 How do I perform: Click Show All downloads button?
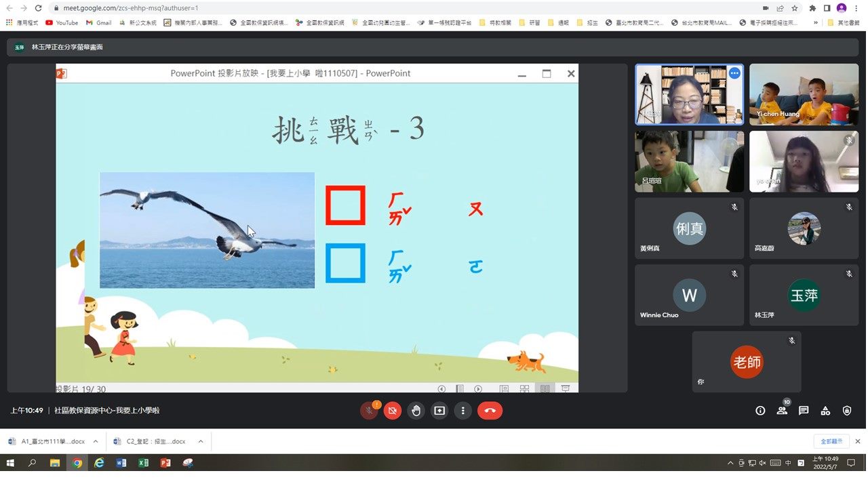[x=831, y=441]
